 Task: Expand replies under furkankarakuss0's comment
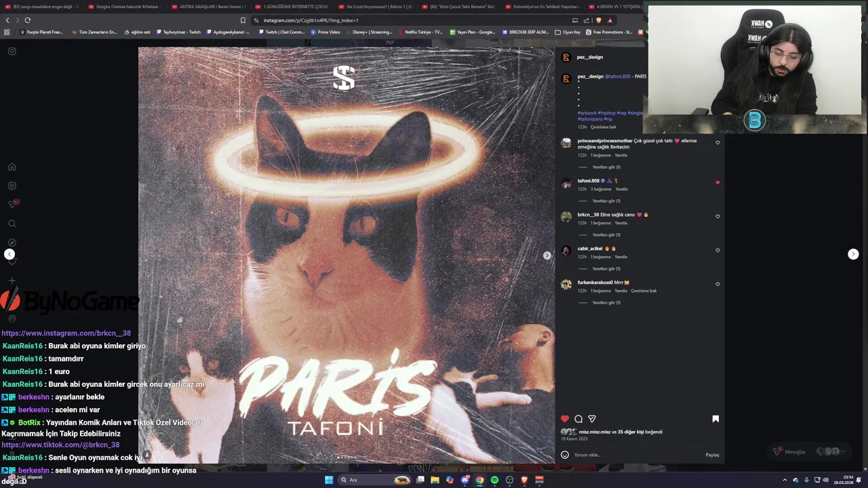coord(606,302)
